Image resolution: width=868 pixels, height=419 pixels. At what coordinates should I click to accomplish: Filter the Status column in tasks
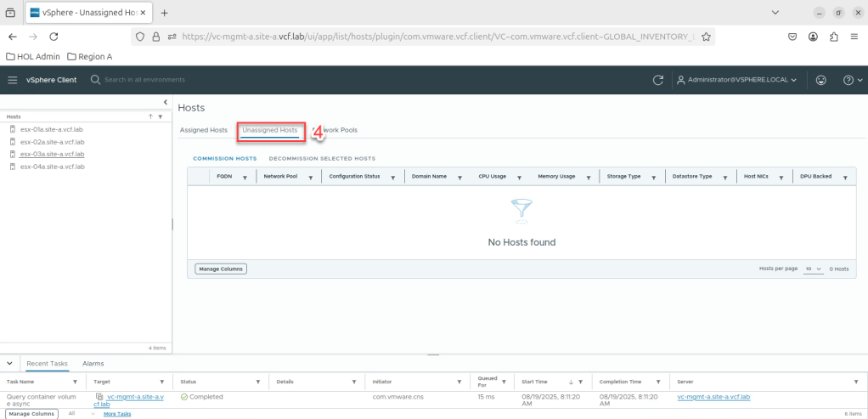pos(258,382)
